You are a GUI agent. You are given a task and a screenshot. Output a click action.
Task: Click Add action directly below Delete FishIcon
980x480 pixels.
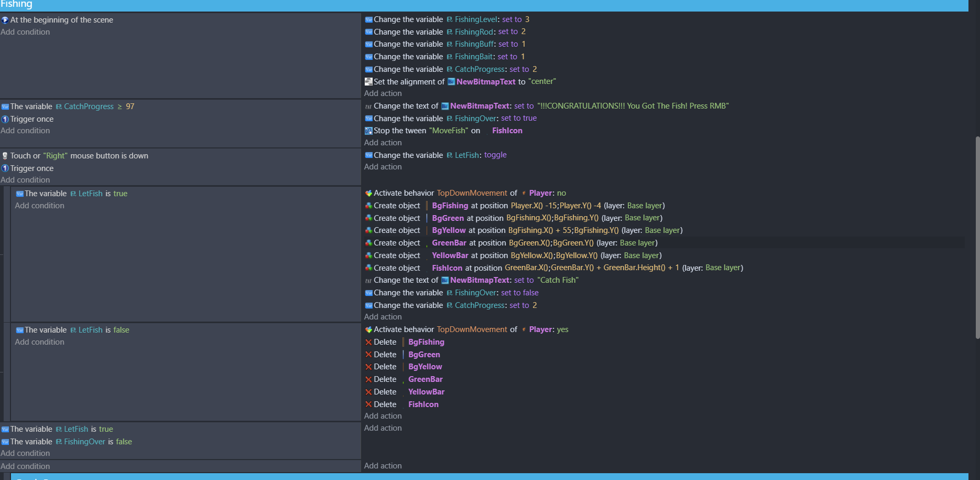[x=383, y=416]
